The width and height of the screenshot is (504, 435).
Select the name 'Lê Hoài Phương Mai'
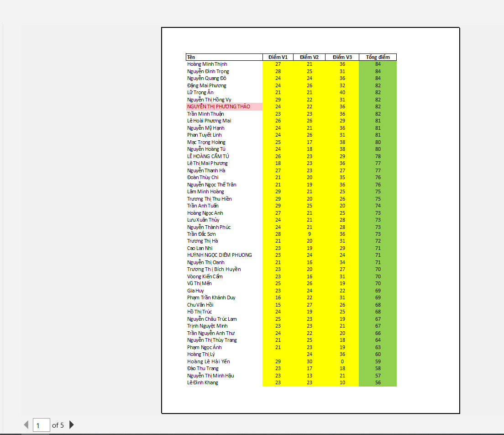tap(209, 121)
